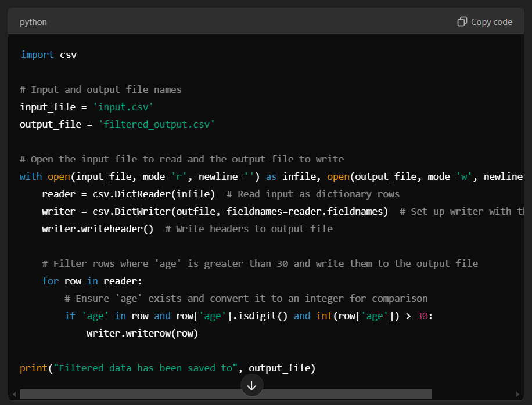Viewport: 532px width, 405px height.
Task: Click the 'input.csv' string literal
Action: click(x=123, y=107)
